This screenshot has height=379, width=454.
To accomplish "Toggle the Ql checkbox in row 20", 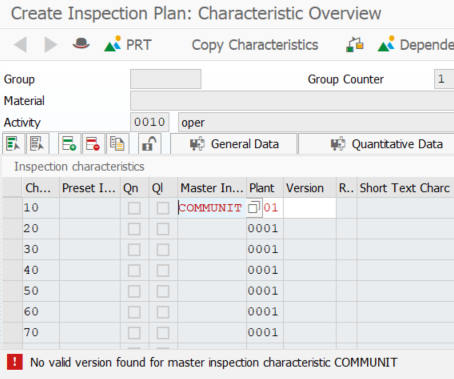I will pyautogui.click(x=163, y=229).
